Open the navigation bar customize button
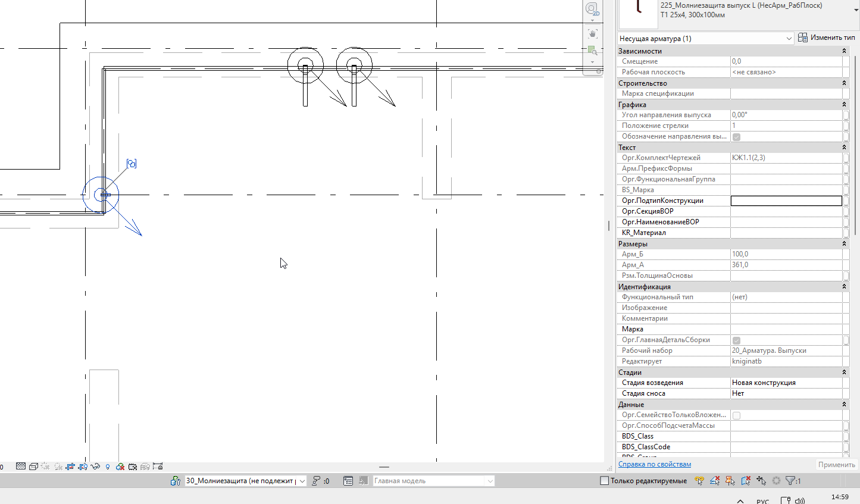860x504 pixels. click(x=599, y=71)
